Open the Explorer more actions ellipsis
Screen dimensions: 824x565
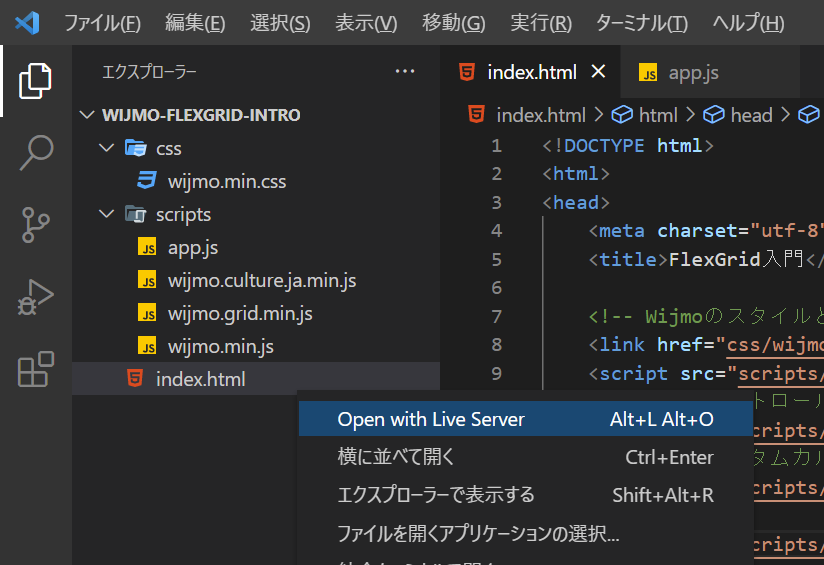(405, 71)
